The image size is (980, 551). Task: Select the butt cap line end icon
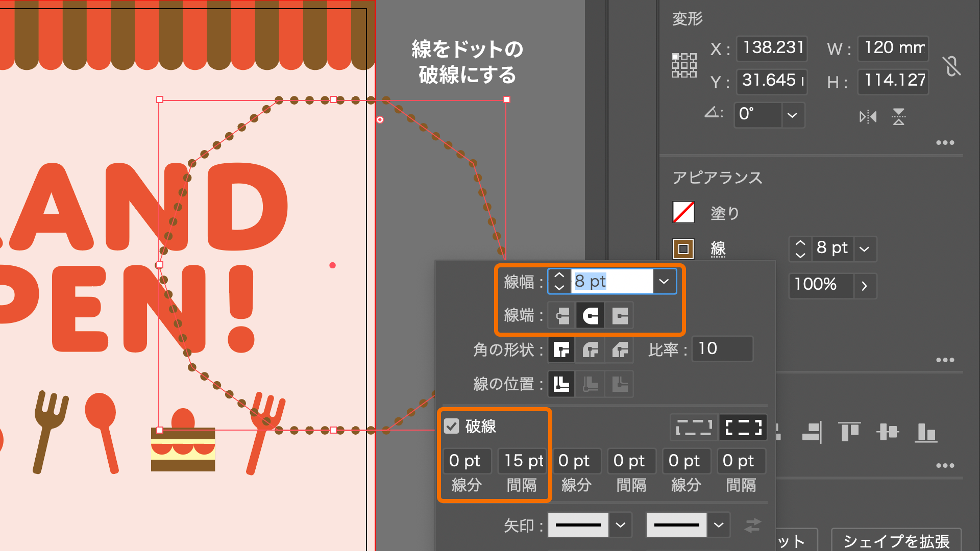point(562,316)
